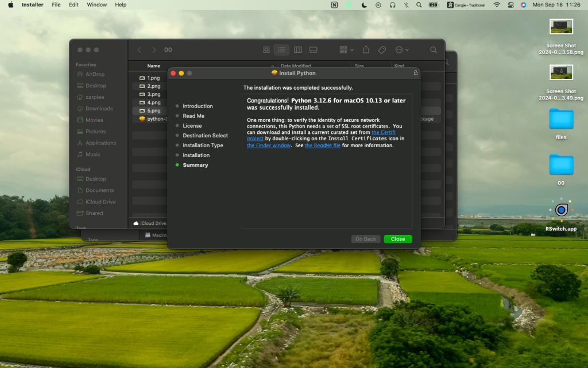Click the Finder tags icon

click(x=382, y=49)
